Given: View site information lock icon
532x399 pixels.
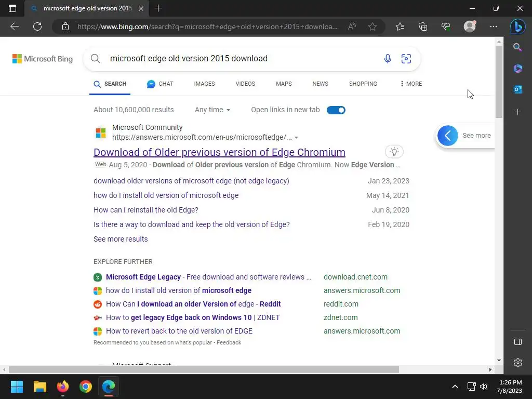Looking at the screenshot, I should click(65, 26).
